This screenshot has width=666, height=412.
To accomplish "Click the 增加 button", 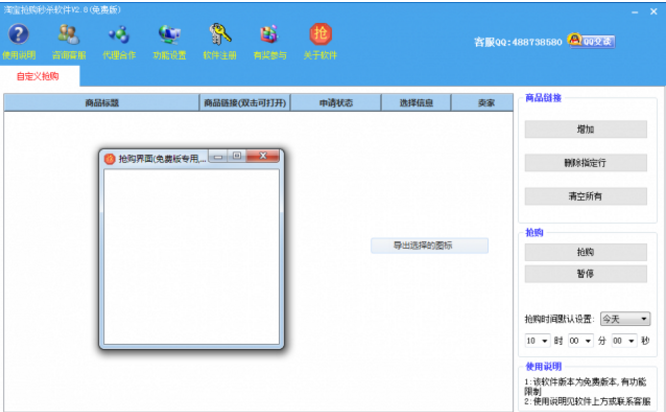I will click(x=586, y=129).
